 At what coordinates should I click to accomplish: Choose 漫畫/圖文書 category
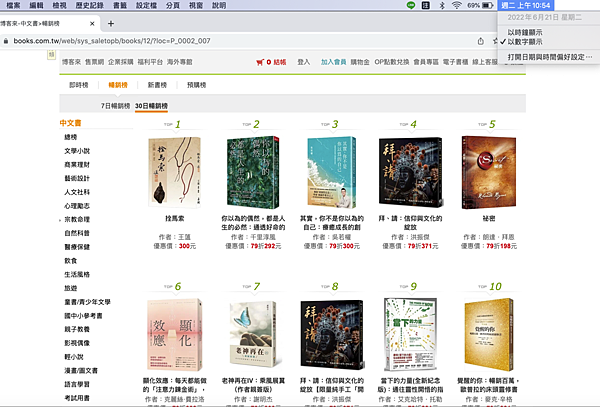pyautogui.click(x=81, y=370)
